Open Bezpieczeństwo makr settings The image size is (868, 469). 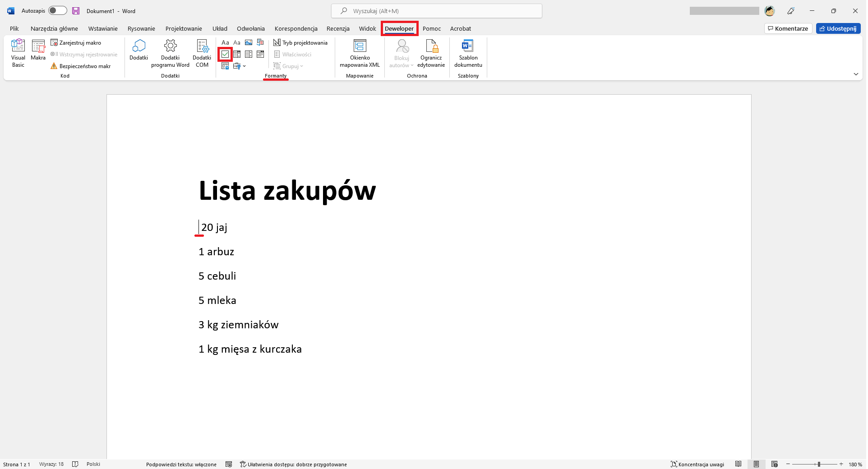click(x=81, y=66)
